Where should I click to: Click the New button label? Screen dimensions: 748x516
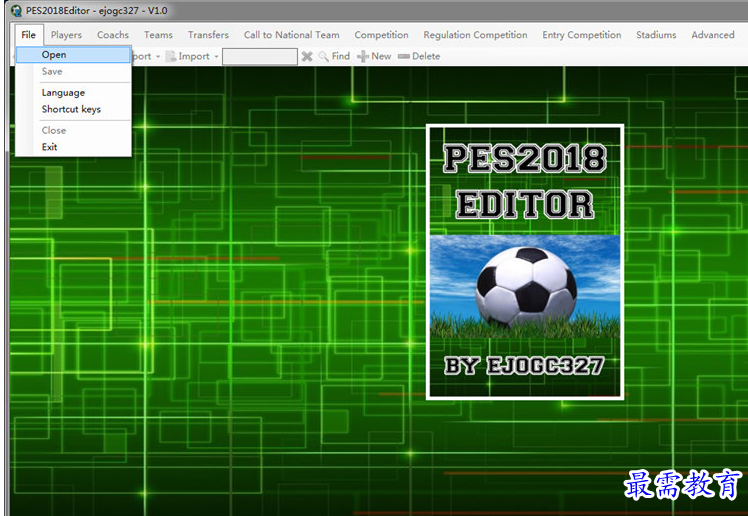381,56
